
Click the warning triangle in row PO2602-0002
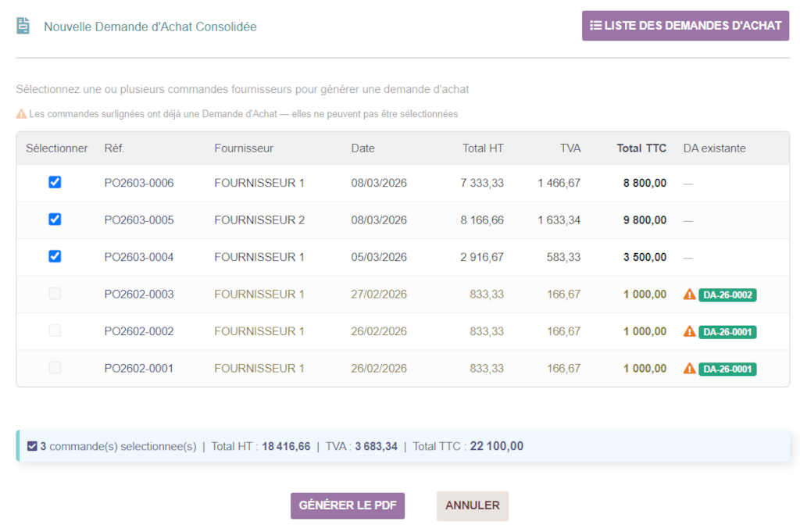pyautogui.click(x=689, y=331)
